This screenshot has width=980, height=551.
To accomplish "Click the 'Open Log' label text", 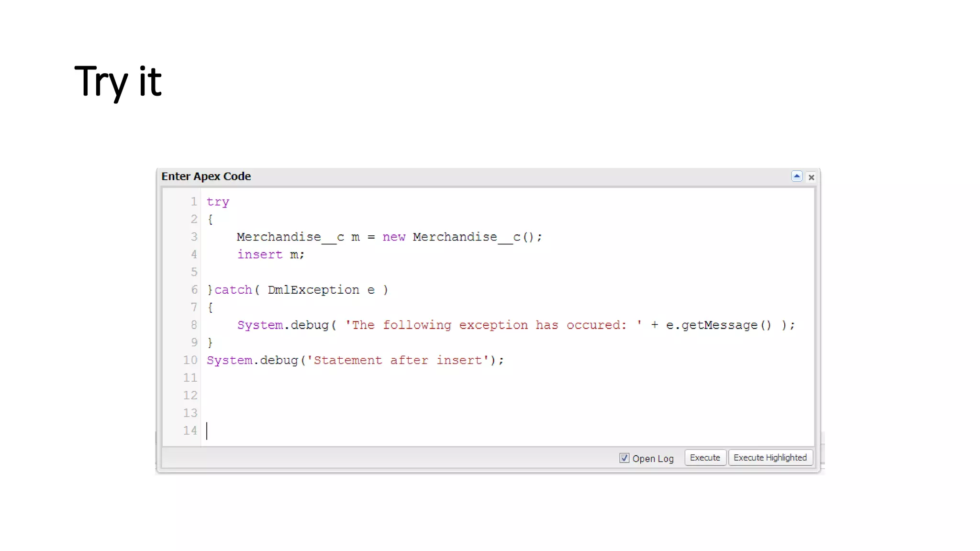I will [x=653, y=458].
